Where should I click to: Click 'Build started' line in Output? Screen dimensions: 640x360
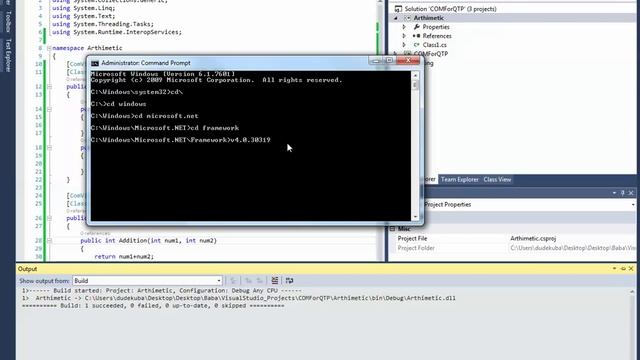[162, 291]
